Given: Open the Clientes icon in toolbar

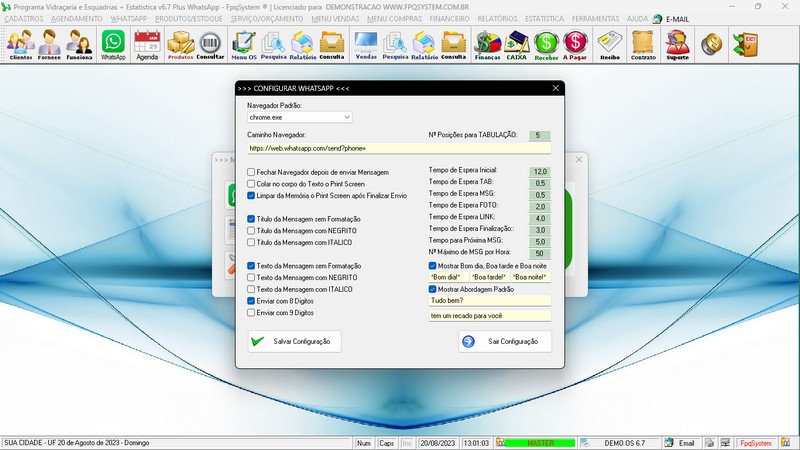Looking at the screenshot, I should pyautogui.click(x=20, y=45).
